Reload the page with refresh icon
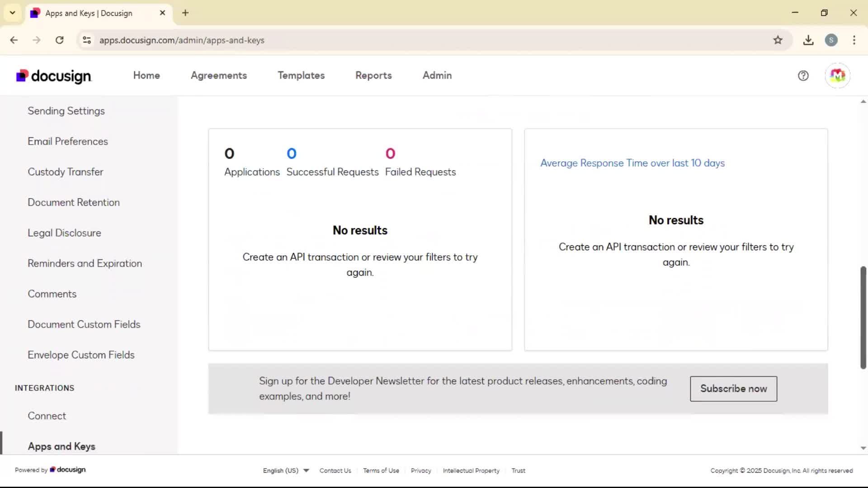Image resolution: width=868 pixels, height=488 pixels. 59,40
